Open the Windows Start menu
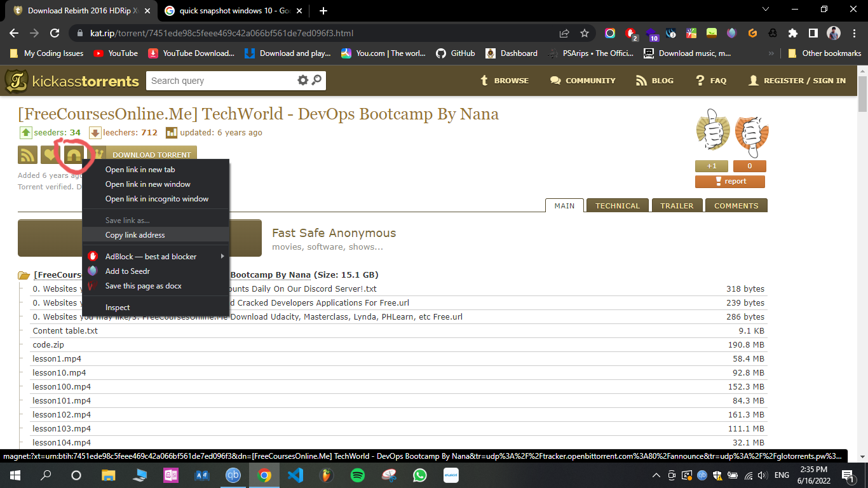 [x=15, y=475]
